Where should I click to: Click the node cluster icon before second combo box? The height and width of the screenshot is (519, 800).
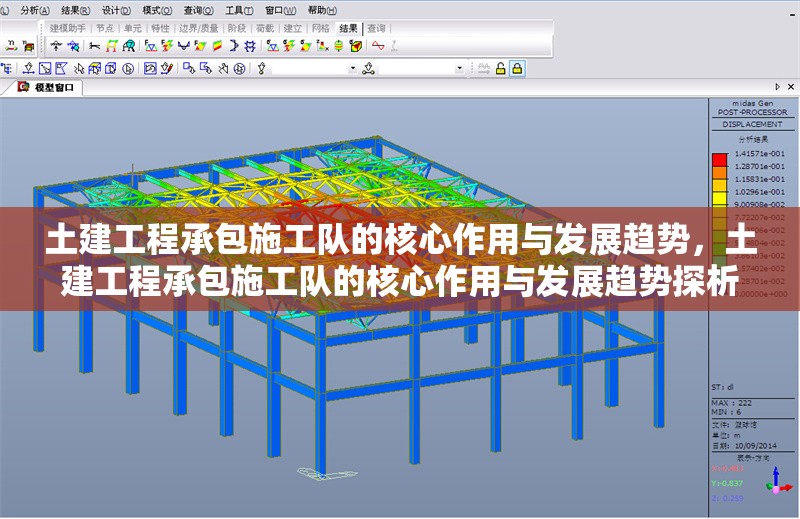pyautogui.click(x=368, y=68)
